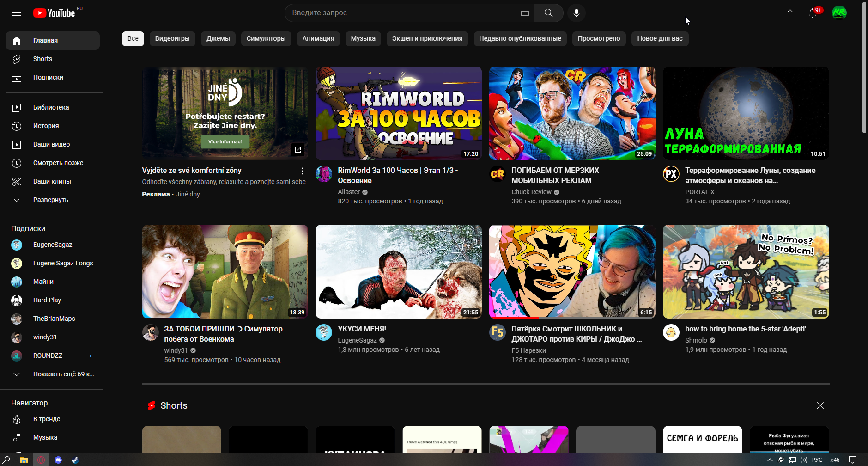Select the Все filter chip
Viewport: 868px width, 466px height.
pyautogui.click(x=133, y=39)
